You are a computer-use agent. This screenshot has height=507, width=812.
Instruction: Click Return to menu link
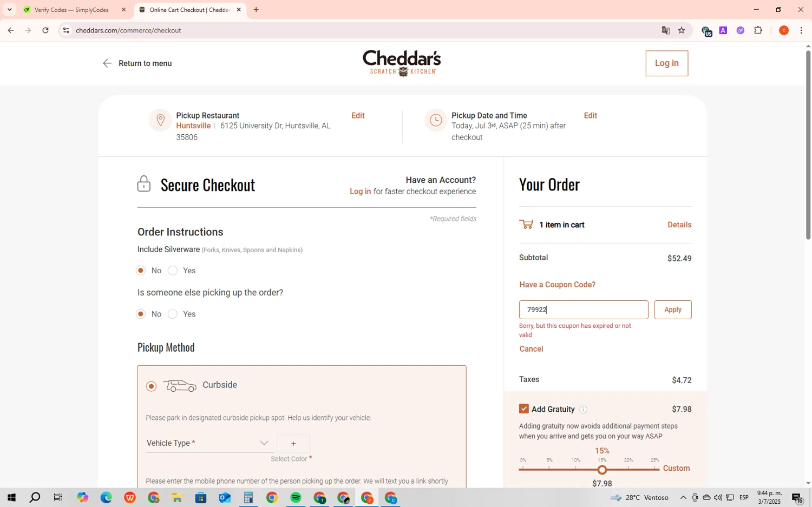coord(145,63)
